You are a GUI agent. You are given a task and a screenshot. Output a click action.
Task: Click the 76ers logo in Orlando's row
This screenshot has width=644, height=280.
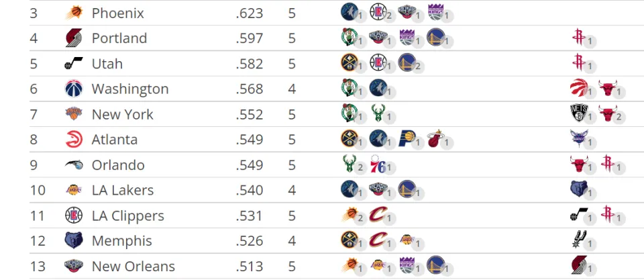click(378, 164)
